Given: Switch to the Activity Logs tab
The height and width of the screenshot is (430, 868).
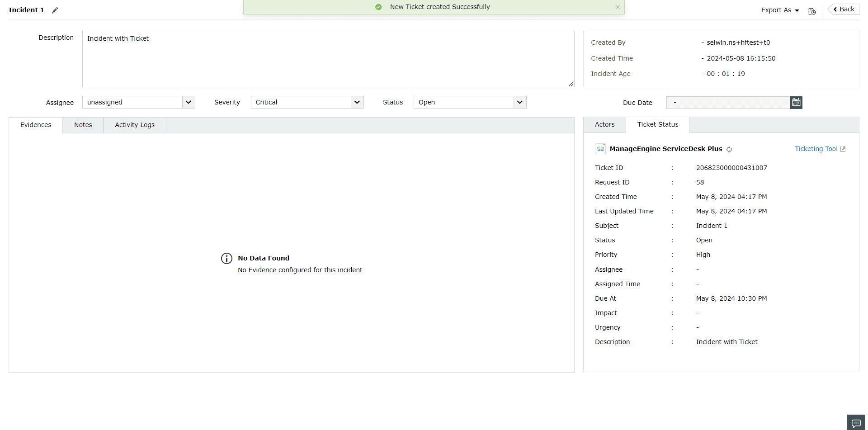Looking at the screenshot, I should click(134, 125).
